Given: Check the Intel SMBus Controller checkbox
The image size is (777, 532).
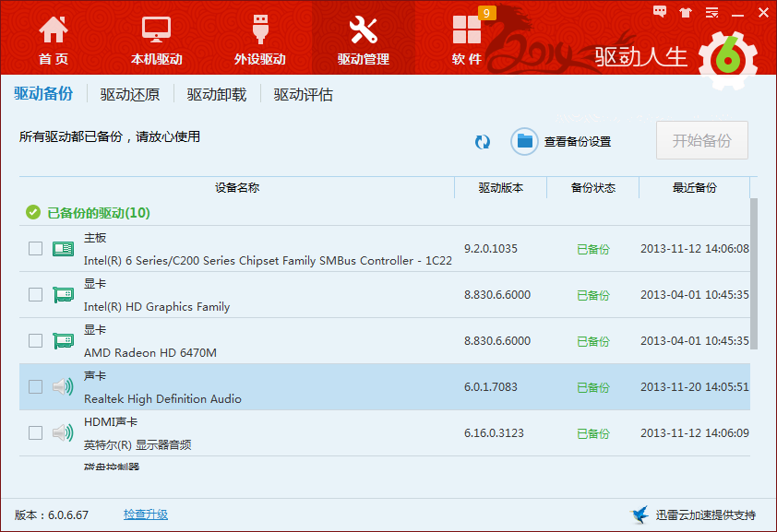Looking at the screenshot, I should coord(35,248).
